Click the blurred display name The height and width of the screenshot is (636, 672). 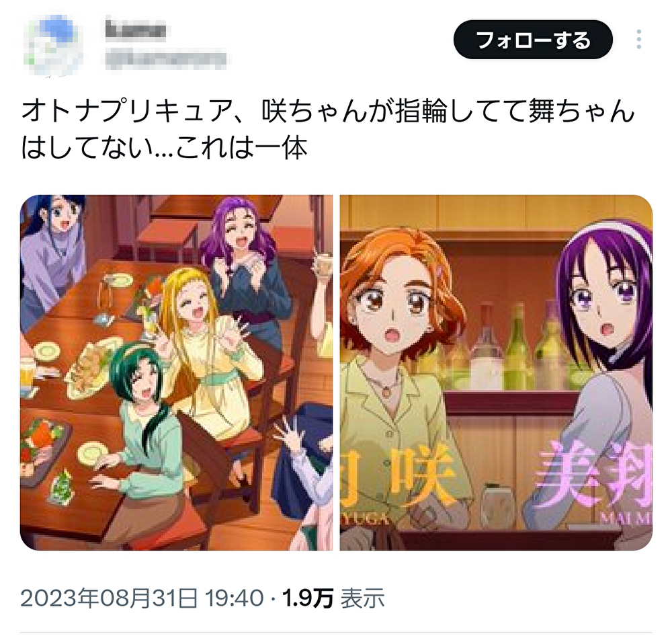[136, 30]
